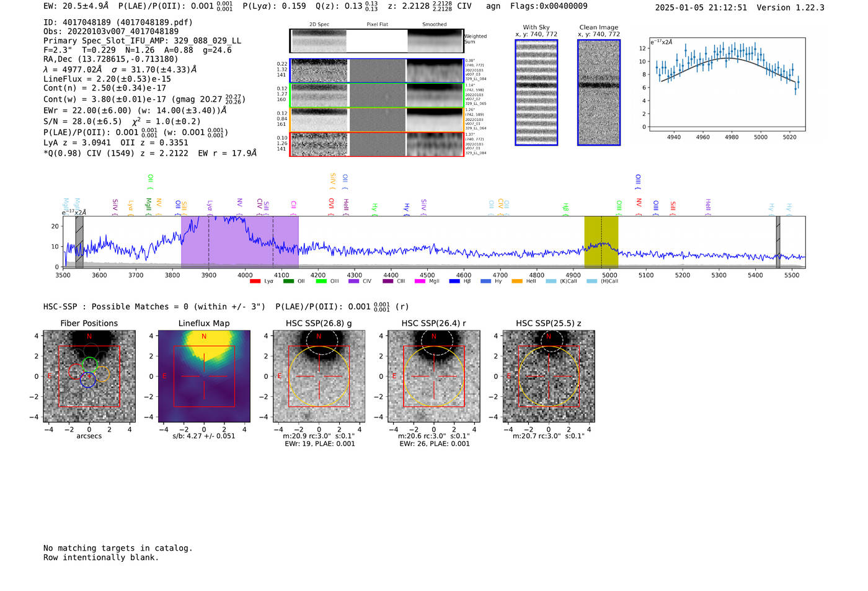Click the 'm:20.7 rc:3.0"' caption
Screen dimensions: 868x591
pos(549,436)
